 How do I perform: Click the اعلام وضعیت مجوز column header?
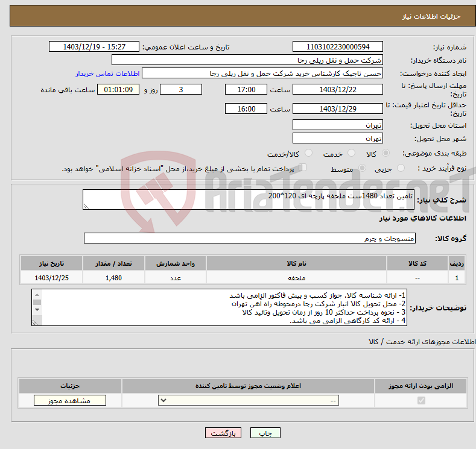click(x=248, y=386)
